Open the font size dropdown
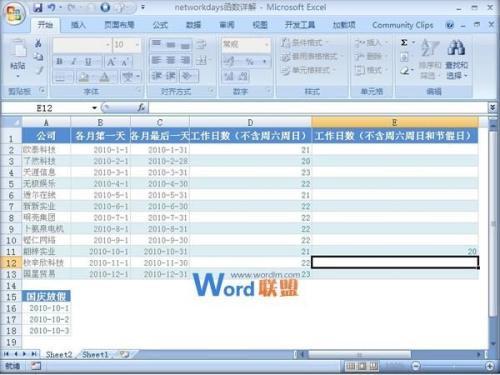This screenshot has width=500, height=375. click(x=137, y=45)
